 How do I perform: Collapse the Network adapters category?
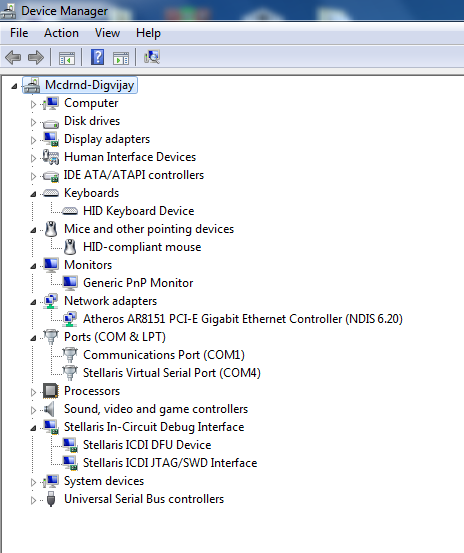click(33, 302)
